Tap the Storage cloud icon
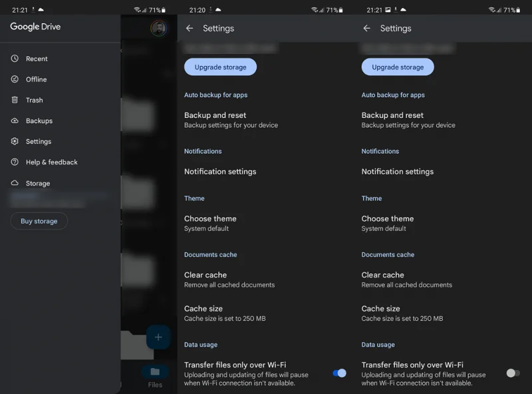The image size is (532, 394). click(15, 183)
